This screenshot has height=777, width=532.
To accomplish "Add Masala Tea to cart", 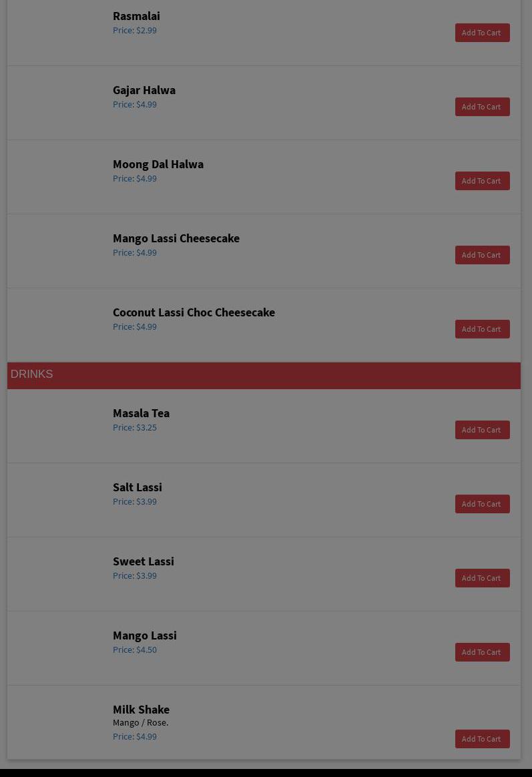I will point(482,430).
